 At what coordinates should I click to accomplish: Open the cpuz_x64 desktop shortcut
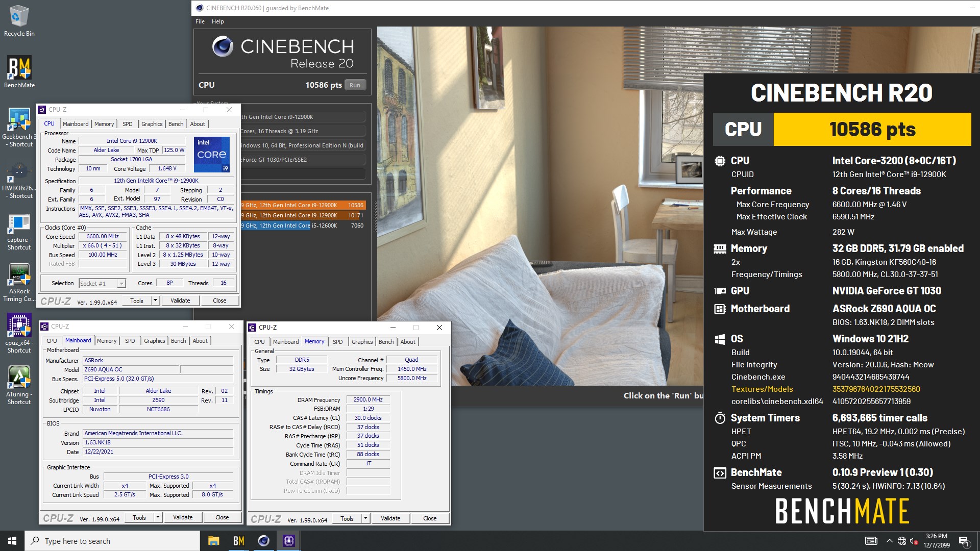pos(19,334)
